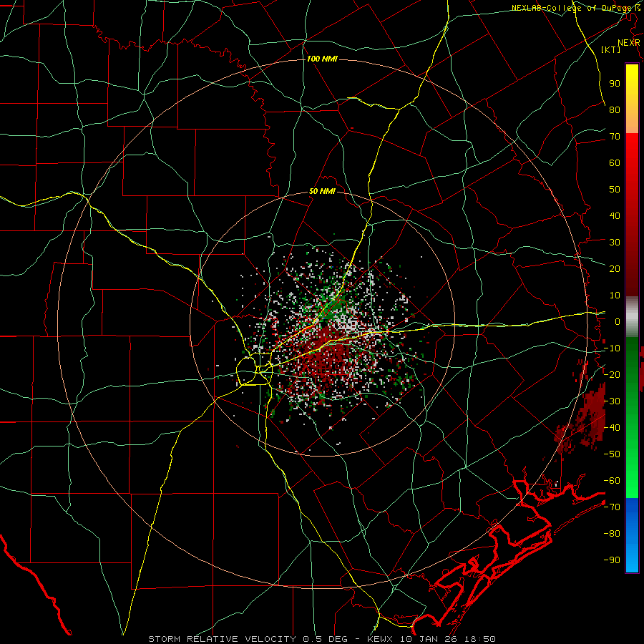Click the 30 value on the scale
The height and width of the screenshot is (644, 644).
click(x=615, y=243)
